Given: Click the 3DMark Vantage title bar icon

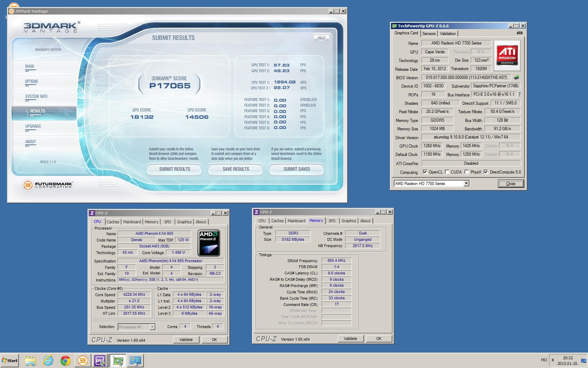Looking at the screenshot, I should click(12, 11).
